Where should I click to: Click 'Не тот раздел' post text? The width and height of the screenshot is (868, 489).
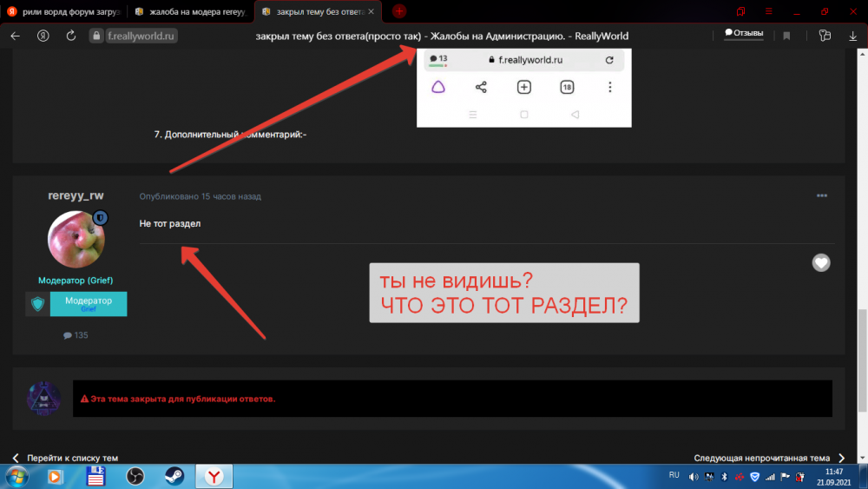[170, 224]
